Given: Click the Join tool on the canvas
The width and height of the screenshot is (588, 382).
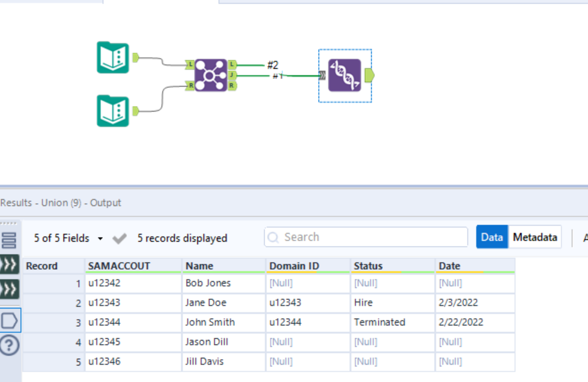Looking at the screenshot, I should [209, 74].
